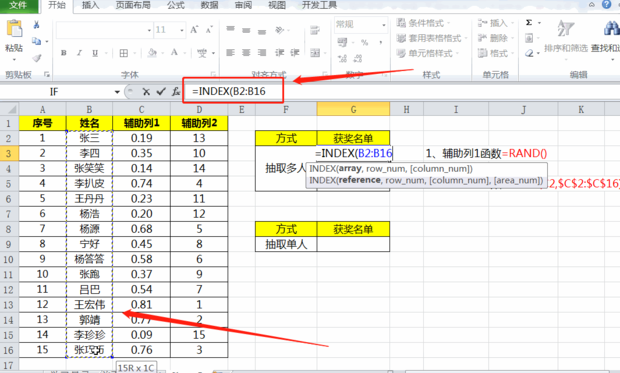The width and height of the screenshot is (620, 373).
Task: Open the number format dropdown showing 常规
Action: (384, 25)
